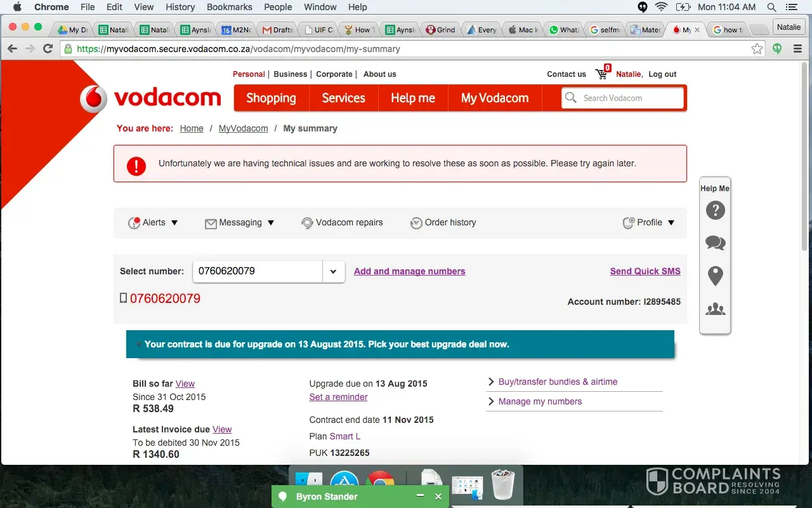
Task: Click the search magnifier in Vodacom search
Action: tap(571, 98)
